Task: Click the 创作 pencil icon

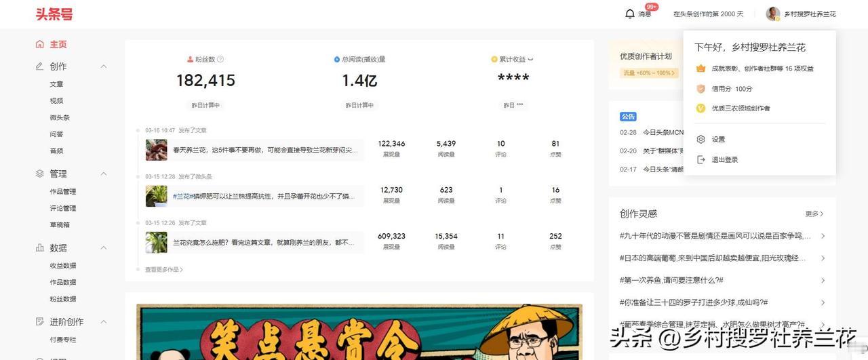Action: pos(40,66)
